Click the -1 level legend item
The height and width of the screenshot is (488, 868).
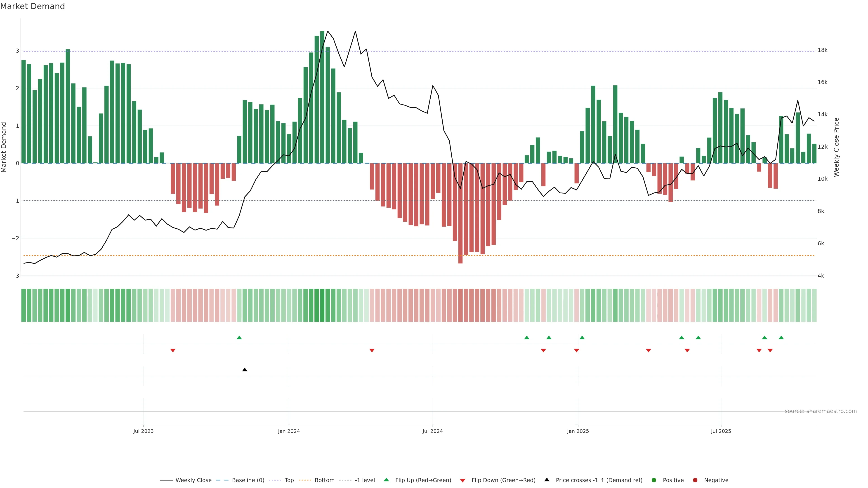[x=365, y=480]
